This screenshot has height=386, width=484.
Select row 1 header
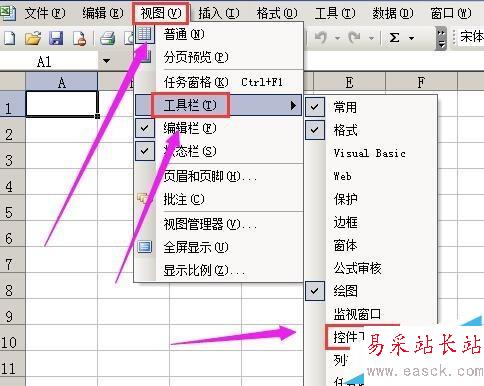tap(12, 104)
